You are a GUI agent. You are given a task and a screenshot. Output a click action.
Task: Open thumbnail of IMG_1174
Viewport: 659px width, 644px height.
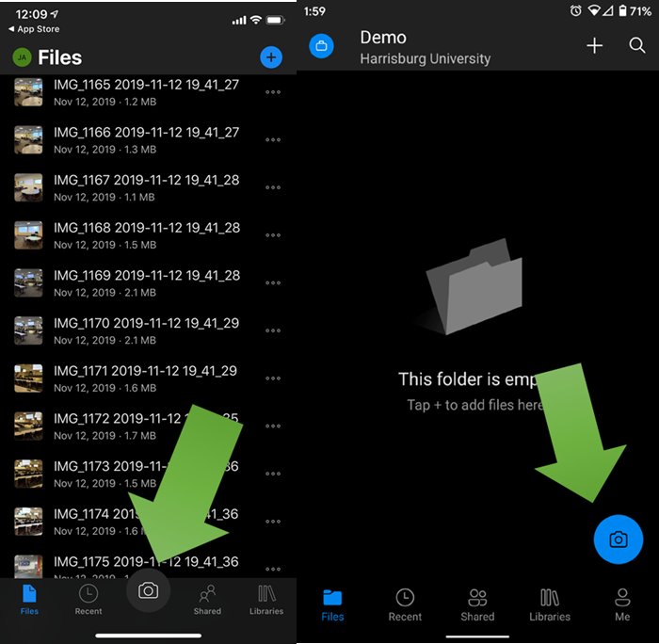tap(28, 522)
